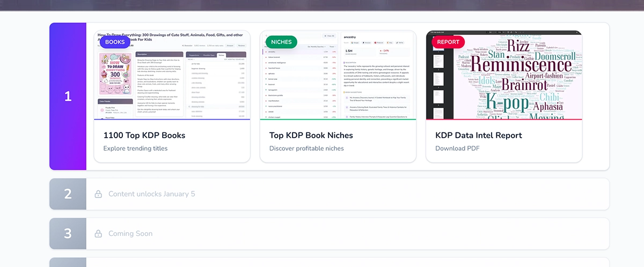Click the purple BOOKS badge
Image resolution: width=644 pixels, height=267 pixels.
click(115, 42)
